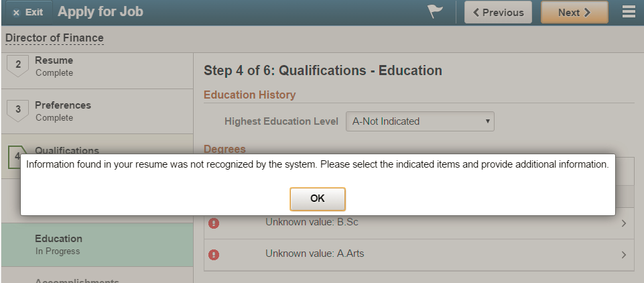The image size is (644, 283).
Task: Select the Preferences step in sidebar
Action: pos(97,111)
